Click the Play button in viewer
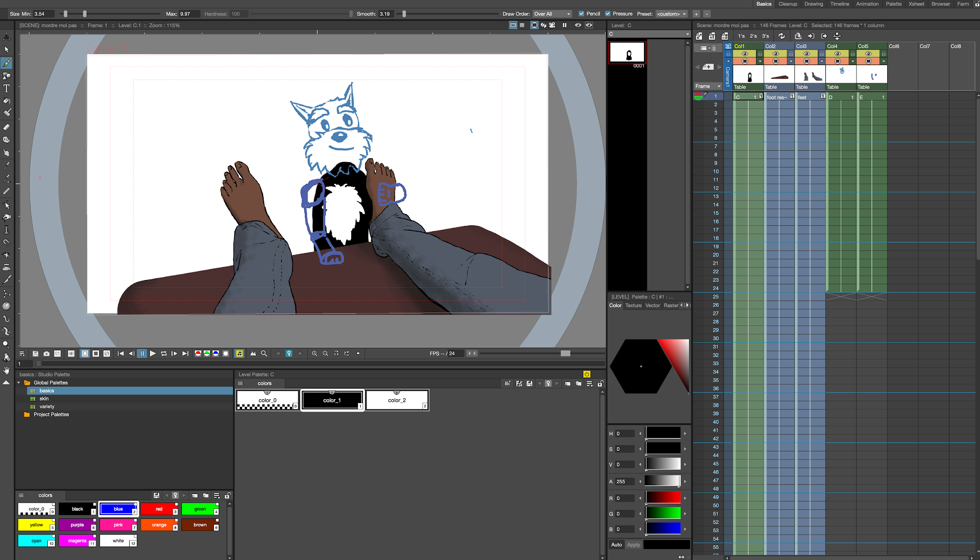The image size is (980, 560). coord(153,353)
